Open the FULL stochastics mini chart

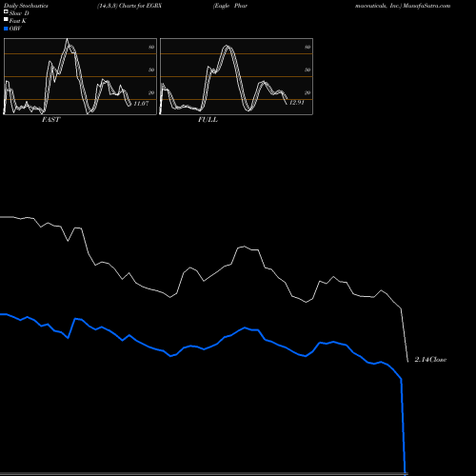coord(236,76)
